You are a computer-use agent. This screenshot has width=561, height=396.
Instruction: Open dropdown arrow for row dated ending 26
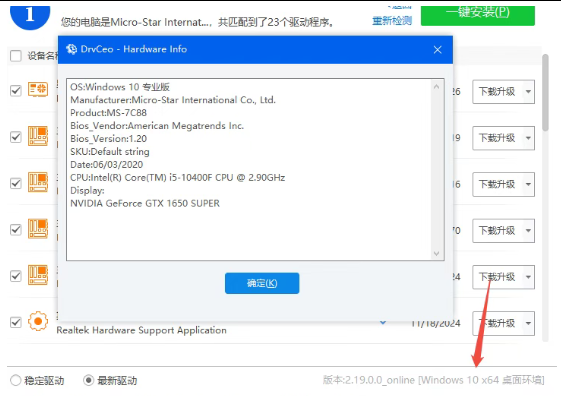click(x=528, y=92)
